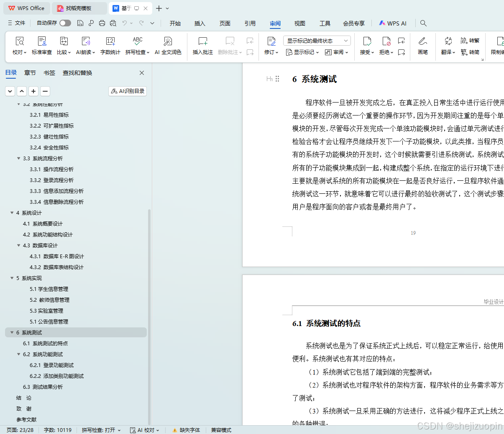504x434 pixels.
Task: Click 拒绝 reject changes icon
Action: (386, 41)
